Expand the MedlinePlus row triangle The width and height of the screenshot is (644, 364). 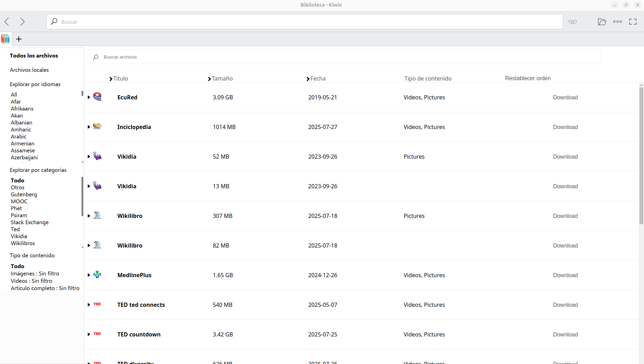[89, 275]
